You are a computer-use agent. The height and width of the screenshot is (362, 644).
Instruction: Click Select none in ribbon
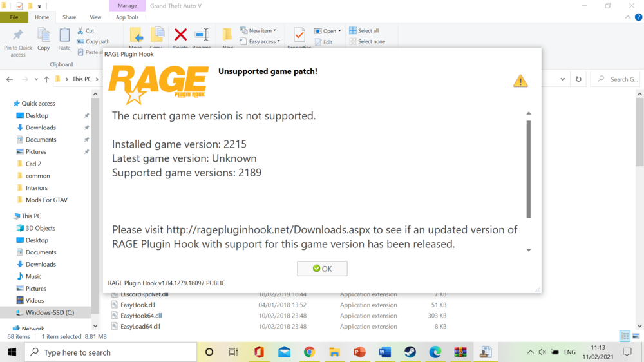click(367, 41)
